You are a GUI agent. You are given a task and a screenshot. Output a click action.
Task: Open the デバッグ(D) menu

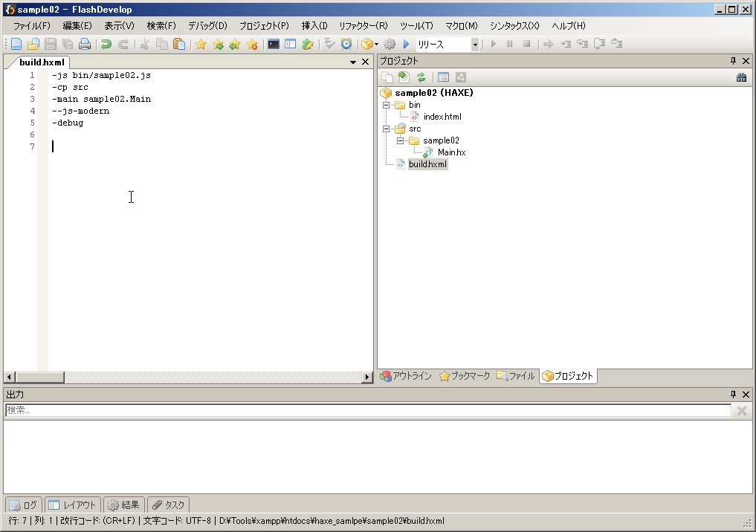pyautogui.click(x=208, y=26)
